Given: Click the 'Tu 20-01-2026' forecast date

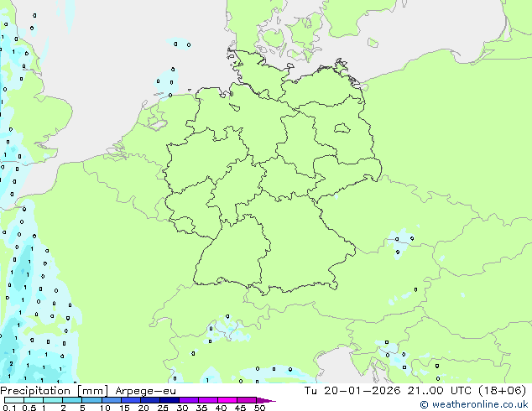Looking at the screenshot, I should 352,390.
